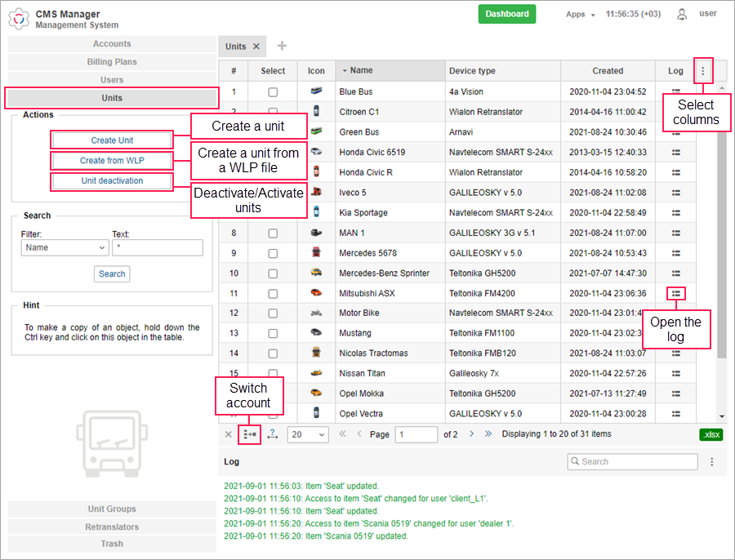Click the table scrollbar up arrow
Screen dimensions: 735x560
click(722, 87)
